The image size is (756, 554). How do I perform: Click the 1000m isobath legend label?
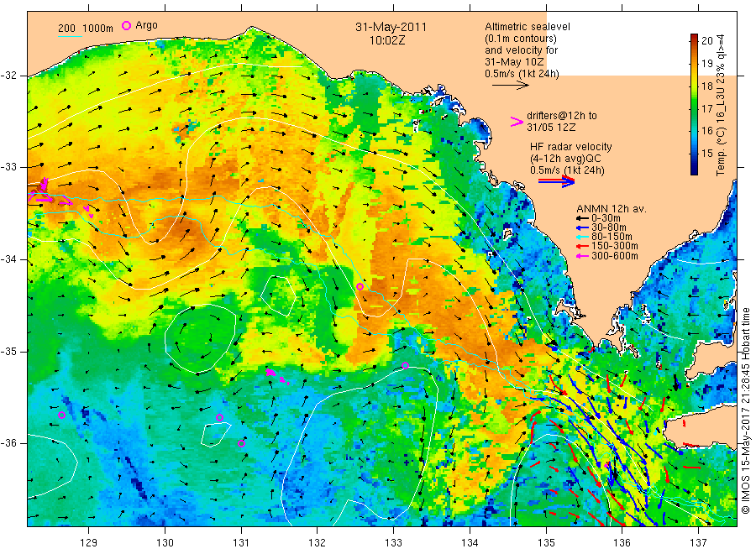(x=98, y=28)
